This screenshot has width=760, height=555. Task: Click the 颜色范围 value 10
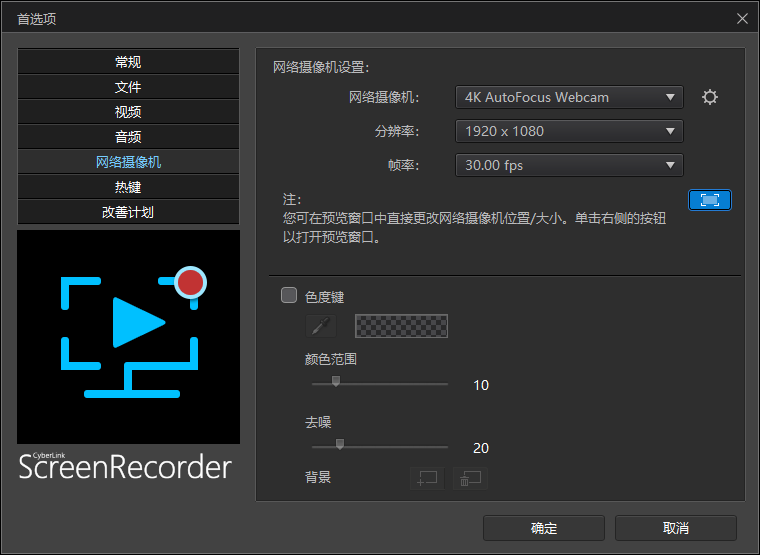[x=481, y=385]
